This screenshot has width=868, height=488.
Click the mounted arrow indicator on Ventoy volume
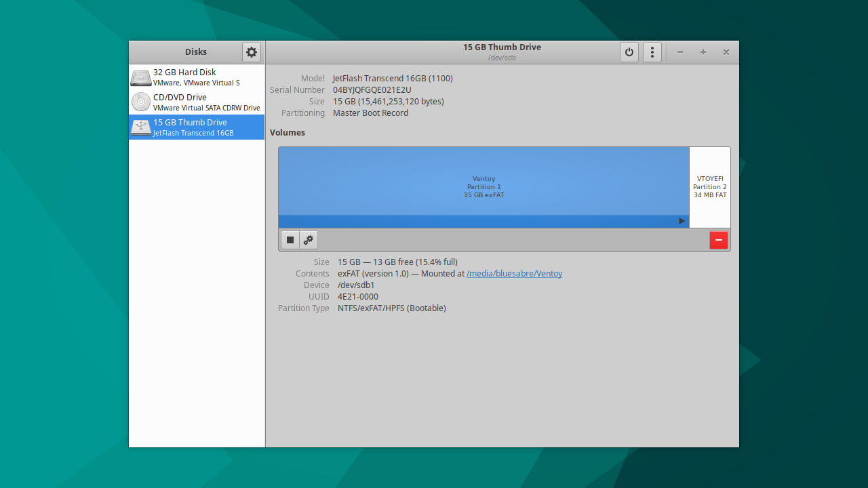point(681,220)
